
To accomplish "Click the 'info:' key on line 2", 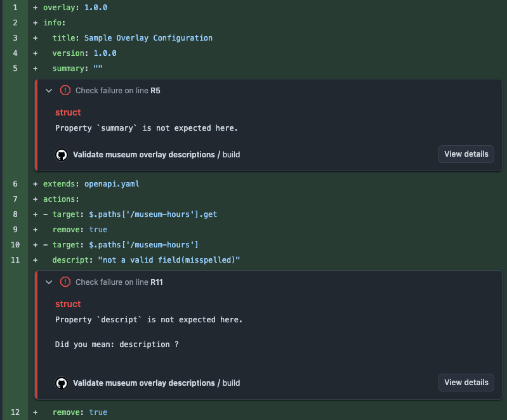I will (x=55, y=23).
